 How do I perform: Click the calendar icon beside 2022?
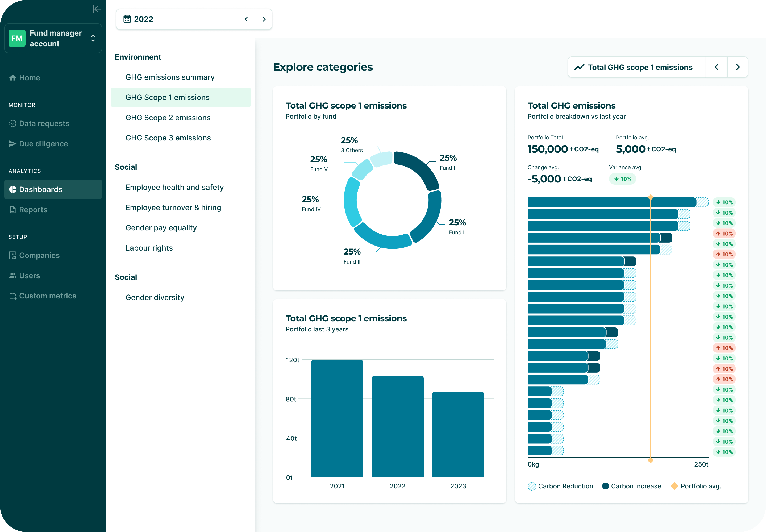(x=127, y=19)
